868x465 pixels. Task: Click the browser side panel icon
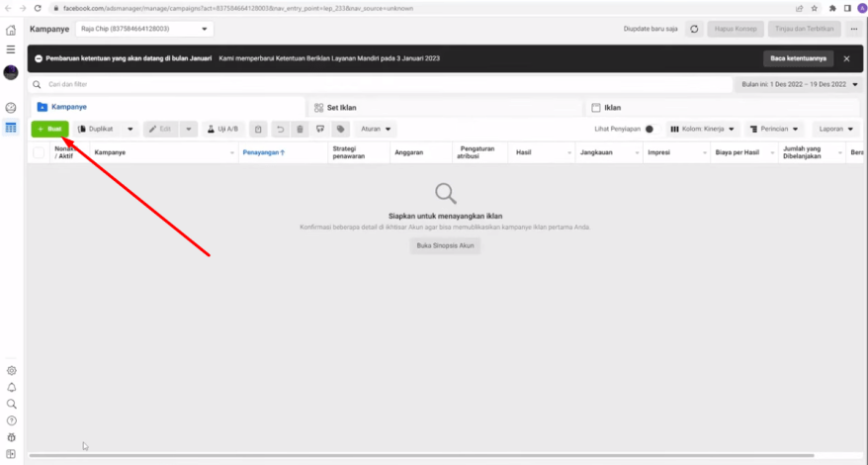coord(847,8)
